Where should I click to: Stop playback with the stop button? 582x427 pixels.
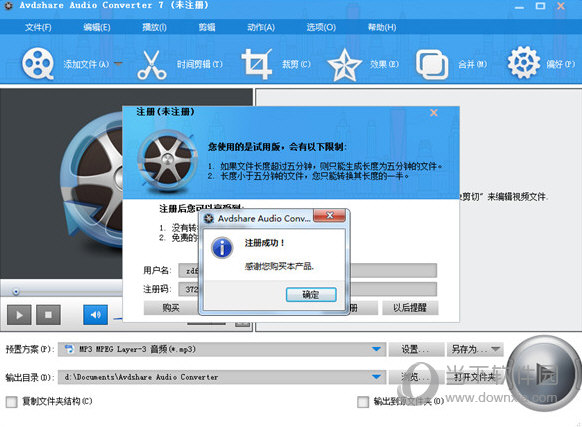click(48, 315)
